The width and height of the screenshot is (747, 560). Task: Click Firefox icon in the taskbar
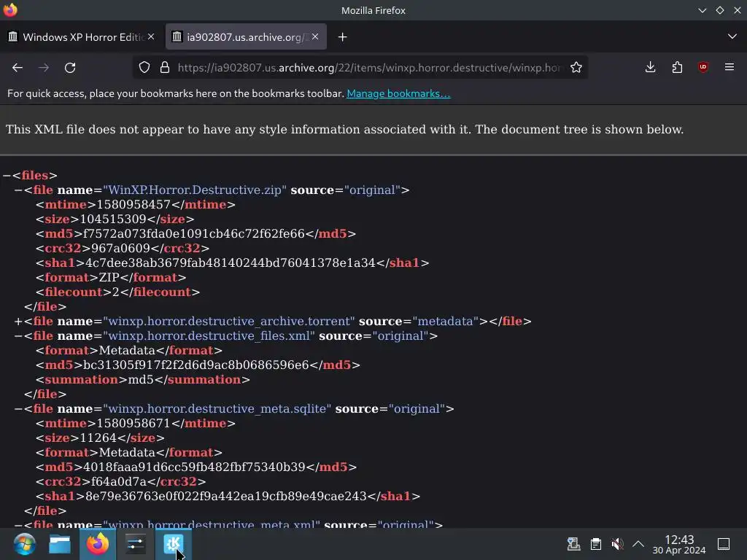(98, 544)
